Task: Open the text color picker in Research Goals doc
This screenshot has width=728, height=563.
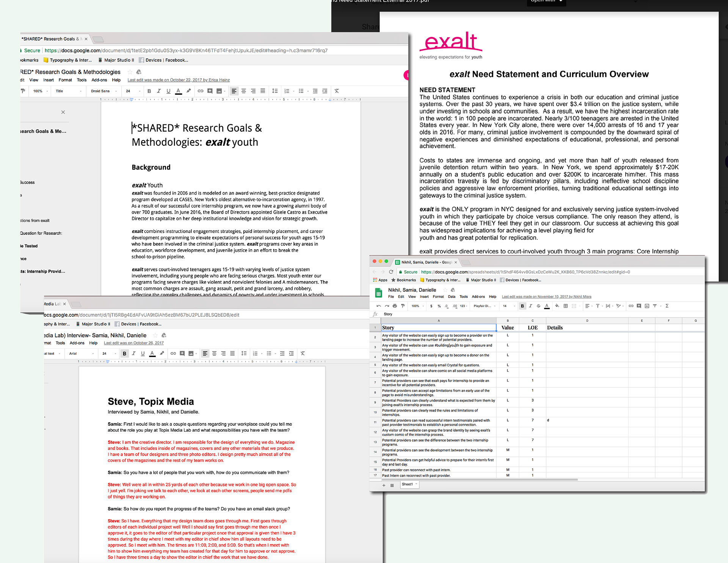Action: pos(178,91)
